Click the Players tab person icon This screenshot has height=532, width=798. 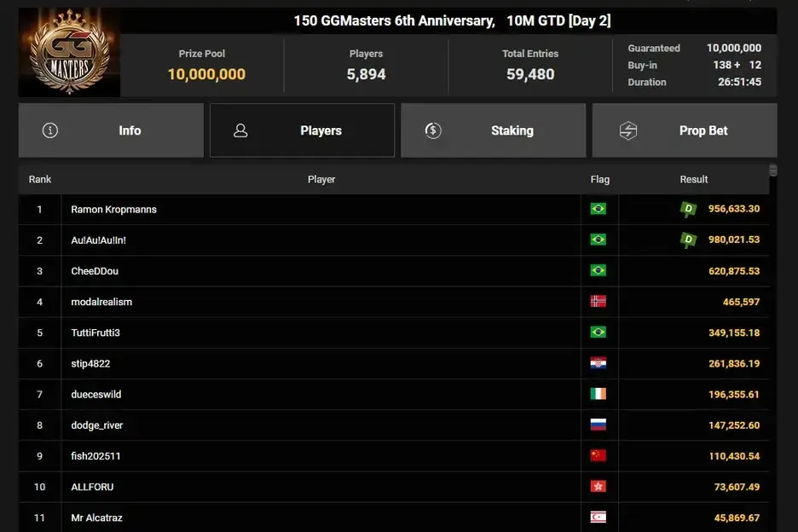point(240,130)
